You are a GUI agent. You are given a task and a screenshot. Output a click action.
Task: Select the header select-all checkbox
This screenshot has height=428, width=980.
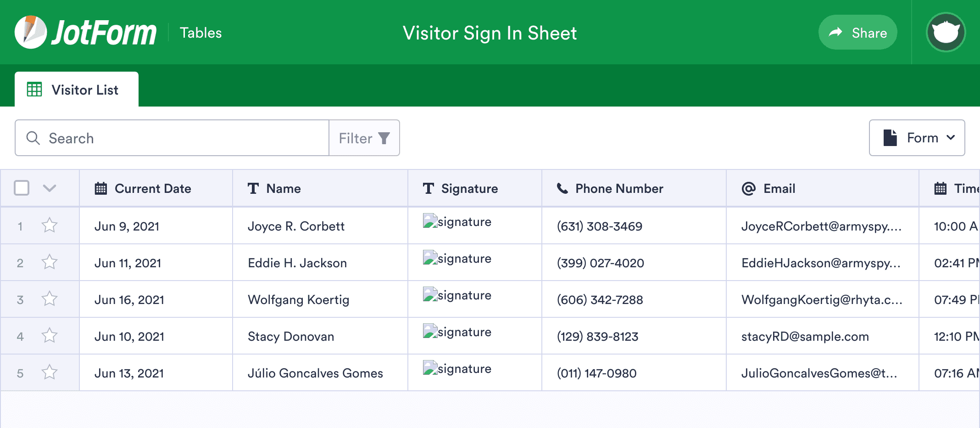coord(21,188)
